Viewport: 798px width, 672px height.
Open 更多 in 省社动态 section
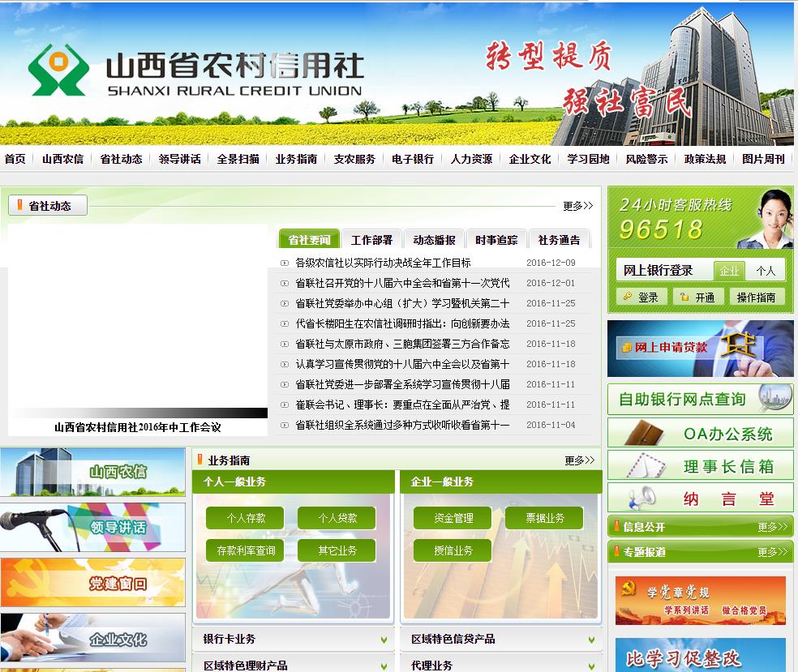pyautogui.click(x=577, y=206)
